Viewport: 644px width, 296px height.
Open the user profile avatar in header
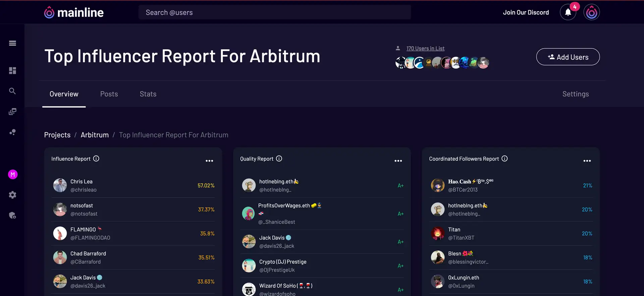(591, 12)
